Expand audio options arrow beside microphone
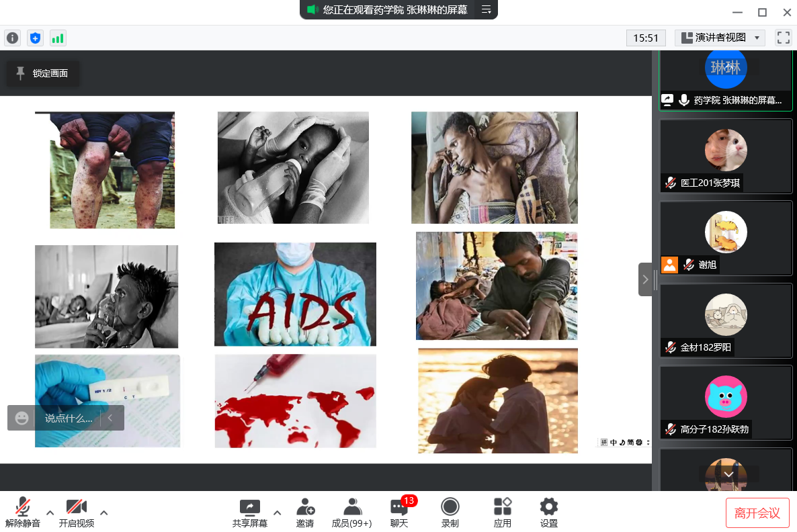Viewport: 797px width, 532px height. [50, 513]
